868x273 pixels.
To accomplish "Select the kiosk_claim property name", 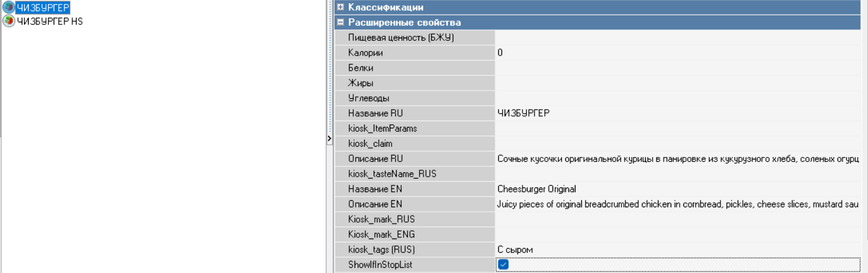I will point(370,144).
